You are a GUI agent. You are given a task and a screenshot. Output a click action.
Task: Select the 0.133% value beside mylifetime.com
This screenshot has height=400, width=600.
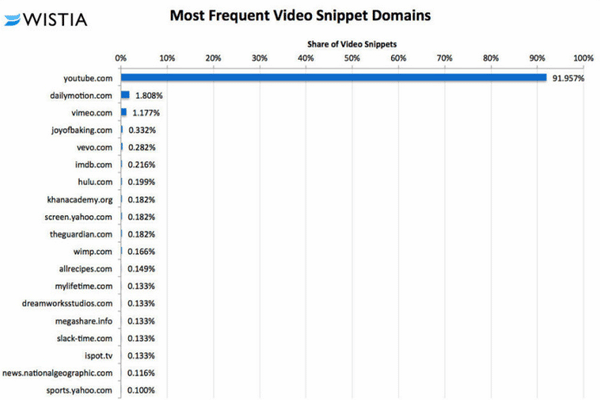141,286
